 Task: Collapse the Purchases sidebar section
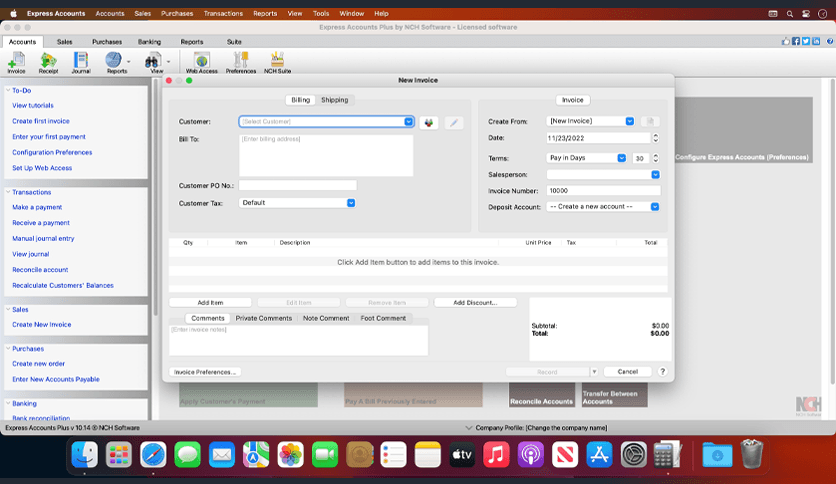click(x=8, y=349)
